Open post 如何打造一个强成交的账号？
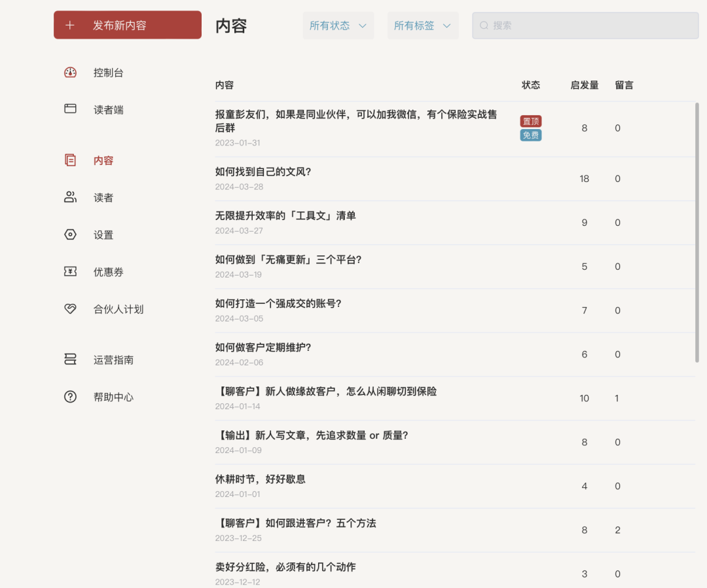The image size is (707, 588). coord(278,303)
